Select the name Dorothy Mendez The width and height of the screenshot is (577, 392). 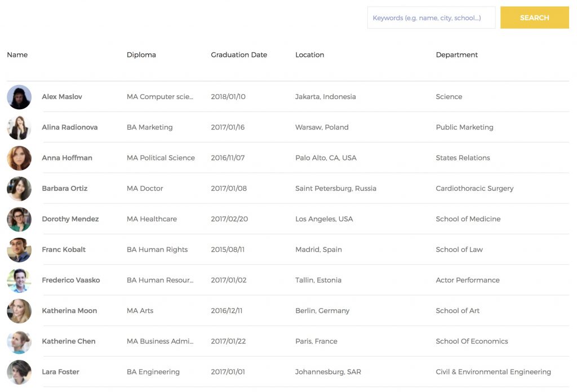70,219
